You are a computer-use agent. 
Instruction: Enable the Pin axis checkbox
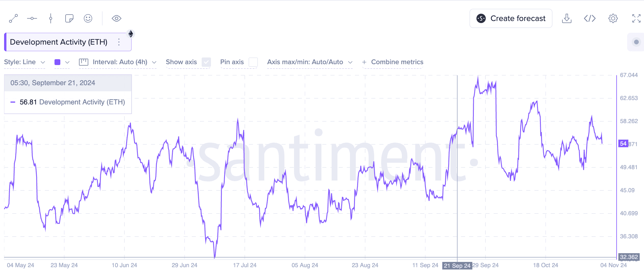(x=253, y=62)
